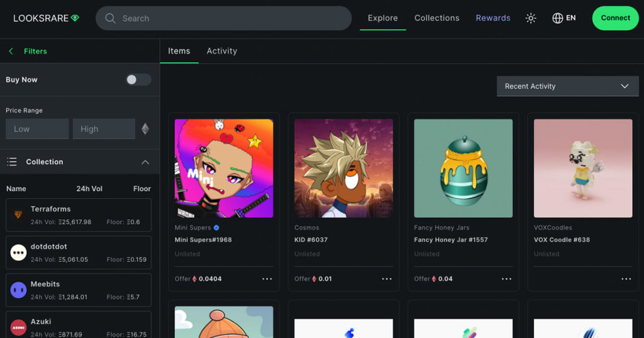Open the Rewards page

493,18
